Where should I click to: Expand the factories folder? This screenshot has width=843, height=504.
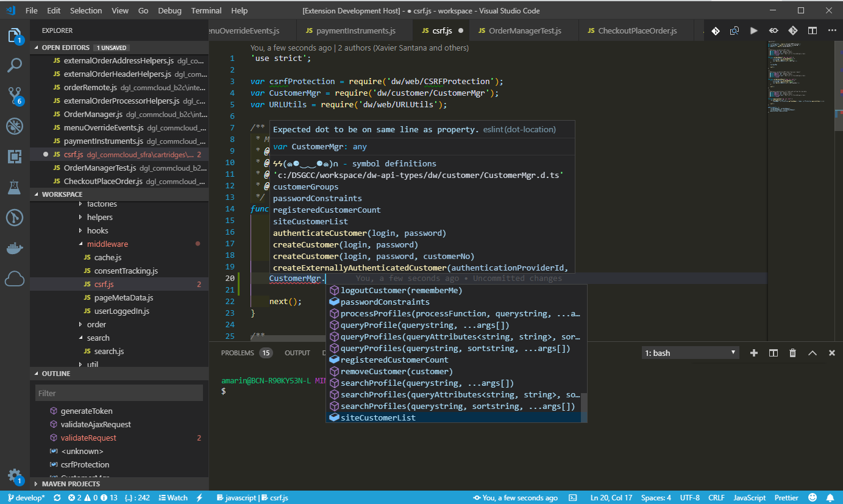coord(102,204)
